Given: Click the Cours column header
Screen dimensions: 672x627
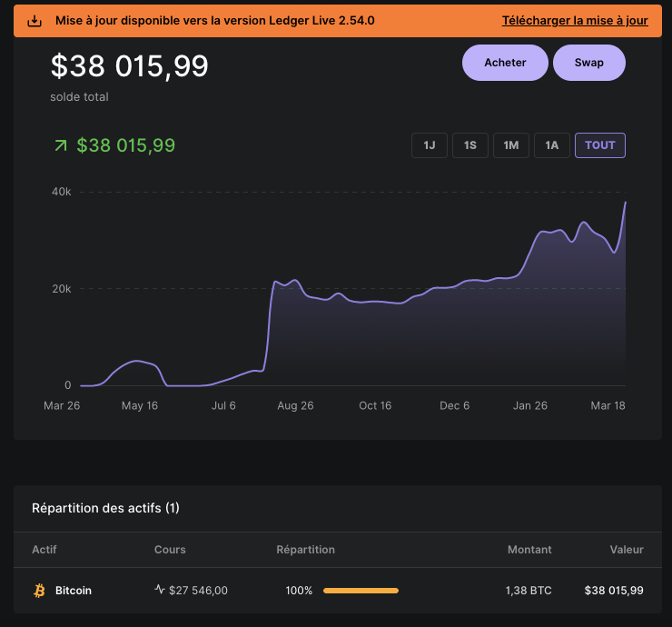Looking at the screenshot, I should point(170,550).
